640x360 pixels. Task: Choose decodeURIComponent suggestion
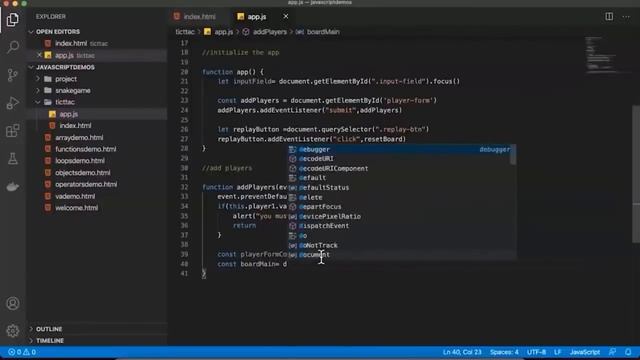tap(399, 169)
